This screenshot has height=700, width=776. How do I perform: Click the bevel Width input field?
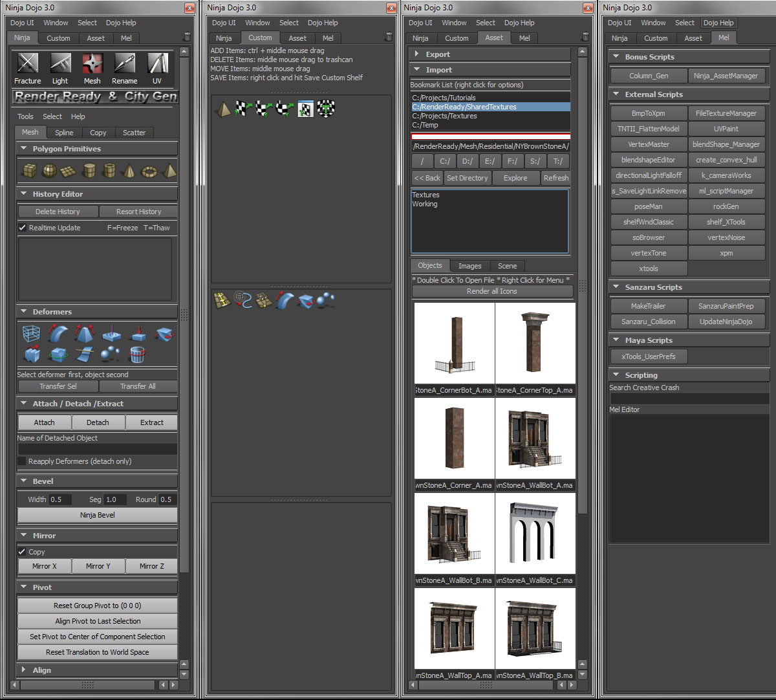pyautogui.click(x=60, y=499)
